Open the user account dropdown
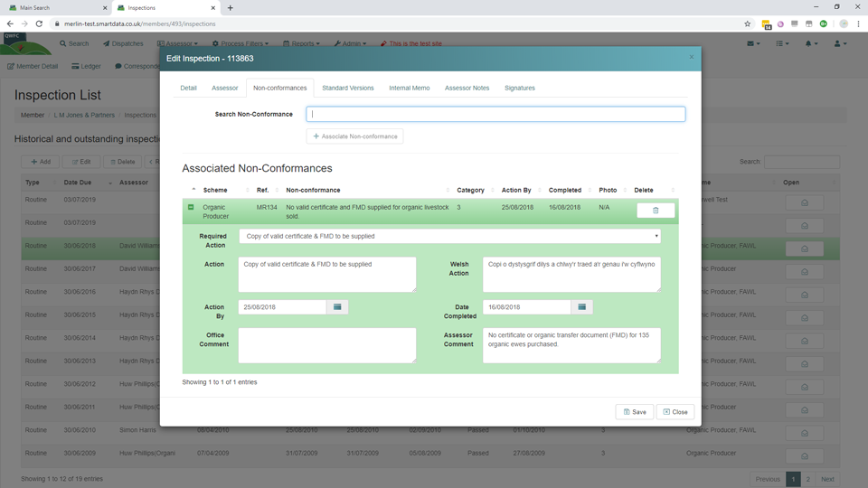The image size is (868, 488). click(840, 43)
